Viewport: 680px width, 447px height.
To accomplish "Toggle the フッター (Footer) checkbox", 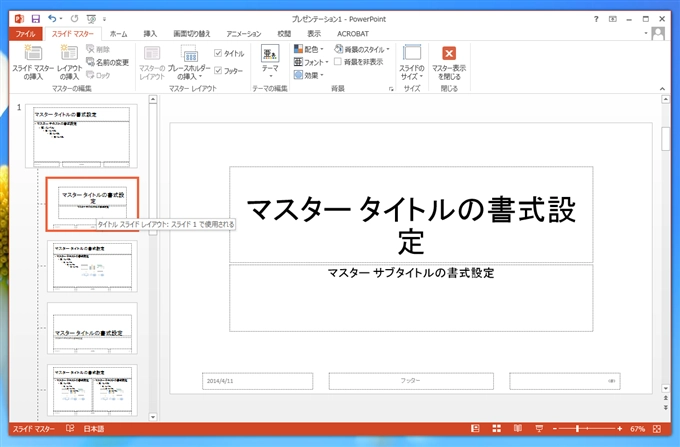I will 218,70.
